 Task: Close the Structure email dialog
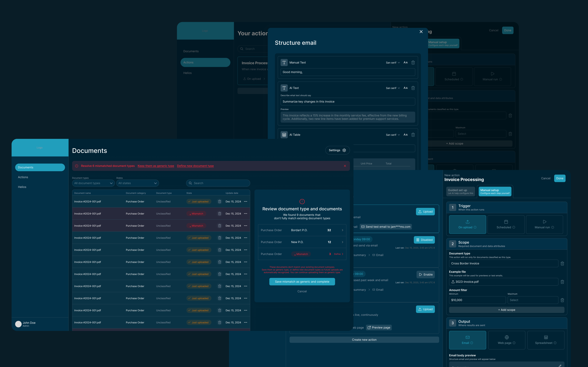[421, 32]
